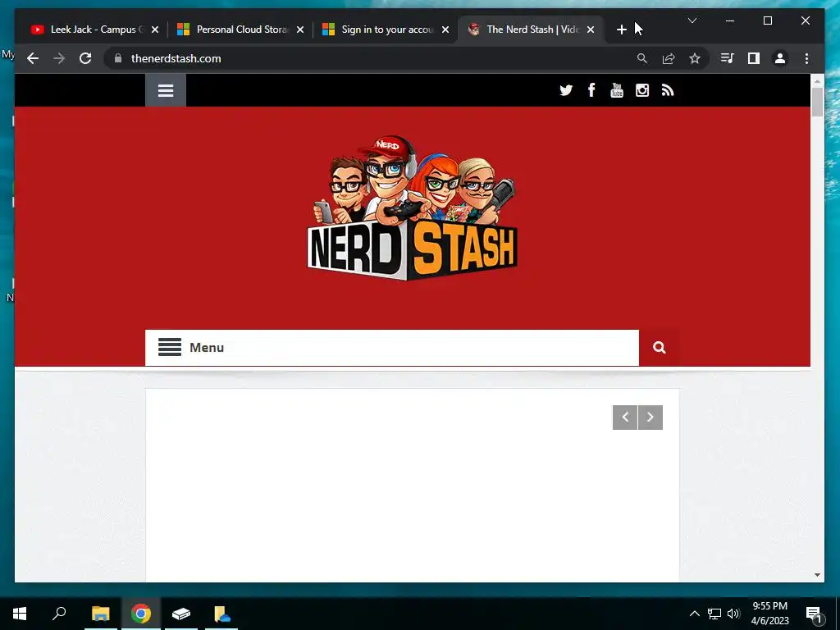Show next slide in the slider
This screenshot has height=630, width=840.
pyautogui.click(x=651, y=418)
